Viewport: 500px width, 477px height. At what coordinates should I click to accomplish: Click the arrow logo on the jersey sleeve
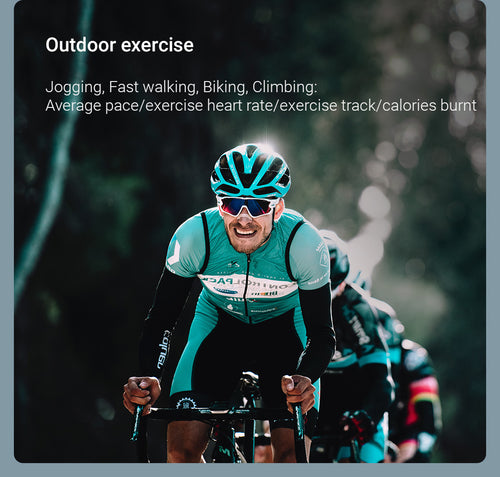point(173,254)
